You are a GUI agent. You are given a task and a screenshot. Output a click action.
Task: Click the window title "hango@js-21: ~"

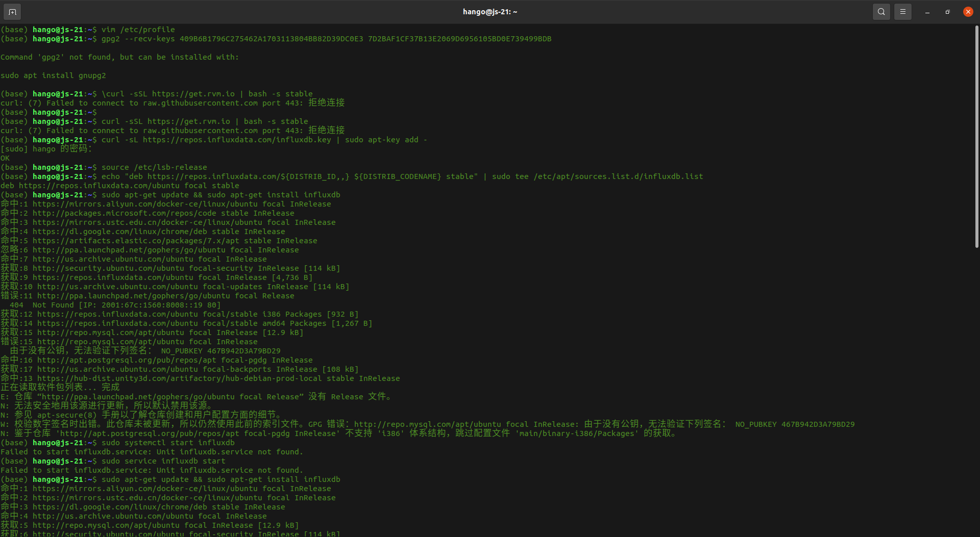pos(490,12)
